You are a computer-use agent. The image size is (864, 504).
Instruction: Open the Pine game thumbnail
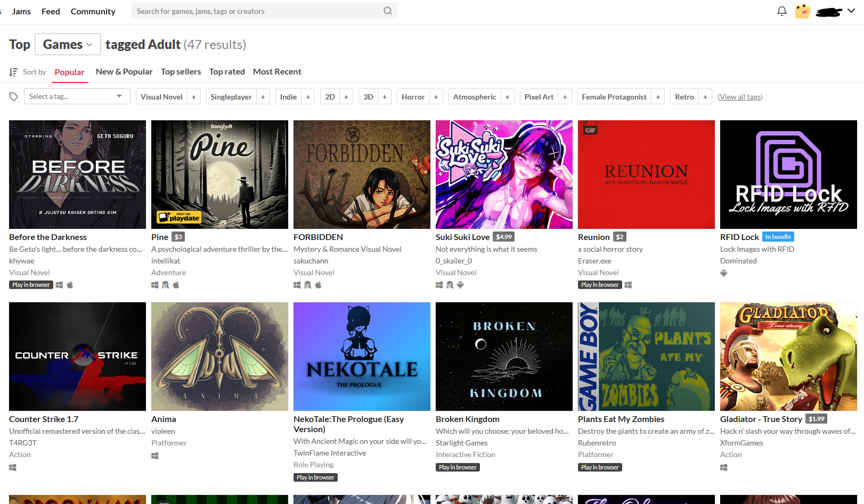[219, 175]
